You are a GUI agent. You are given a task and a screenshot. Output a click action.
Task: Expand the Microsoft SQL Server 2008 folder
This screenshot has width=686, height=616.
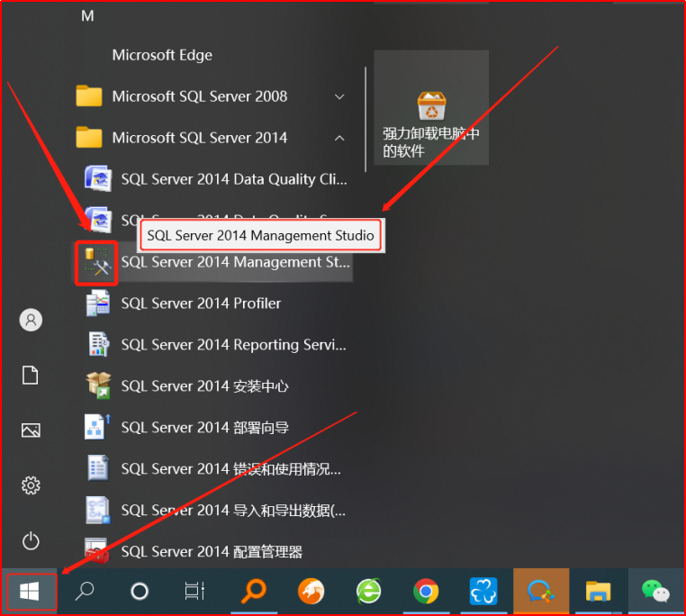pos(199,96)
